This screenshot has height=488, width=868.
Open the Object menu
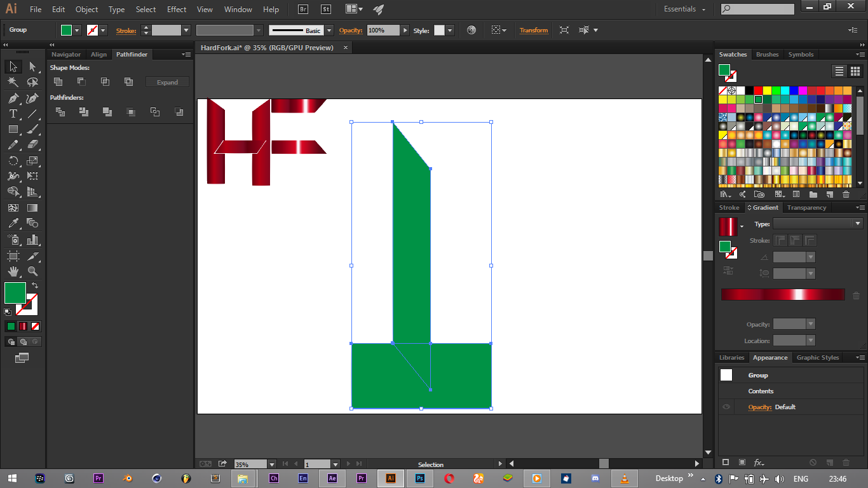point(87,10)
